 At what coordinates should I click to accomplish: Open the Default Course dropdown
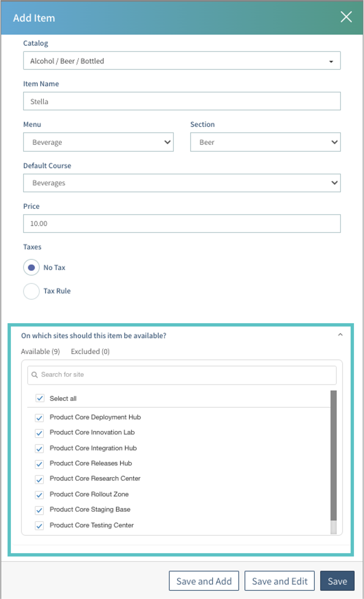[x=182, y=183]
